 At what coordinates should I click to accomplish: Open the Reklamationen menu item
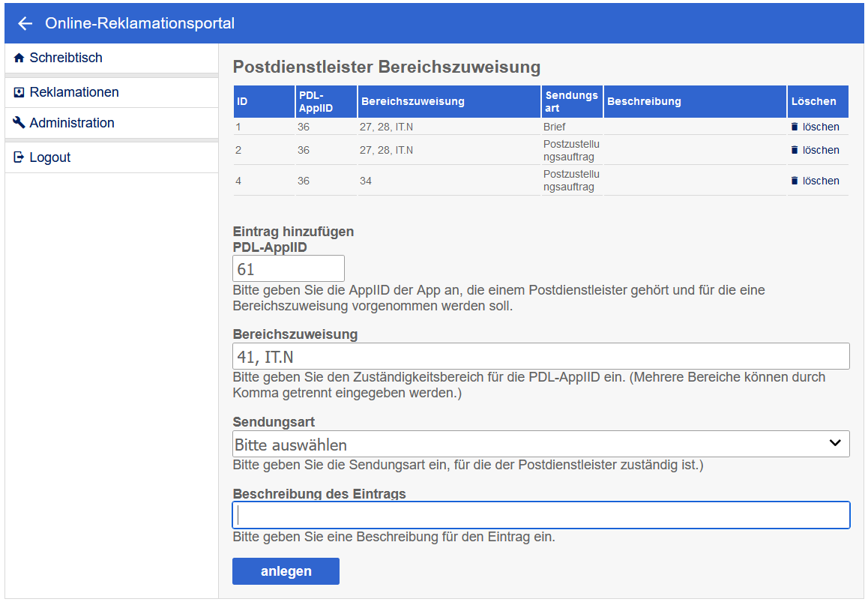click(74, 92)
